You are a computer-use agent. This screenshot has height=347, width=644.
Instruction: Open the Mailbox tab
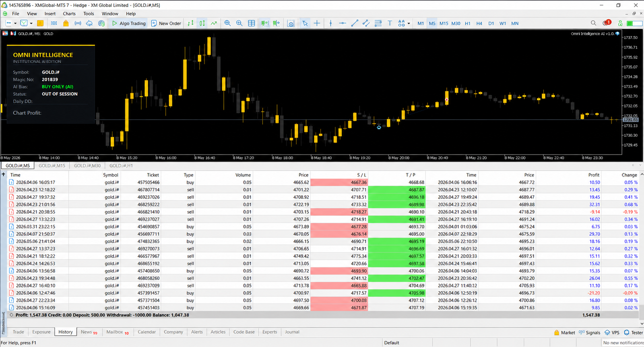[118, 332]
